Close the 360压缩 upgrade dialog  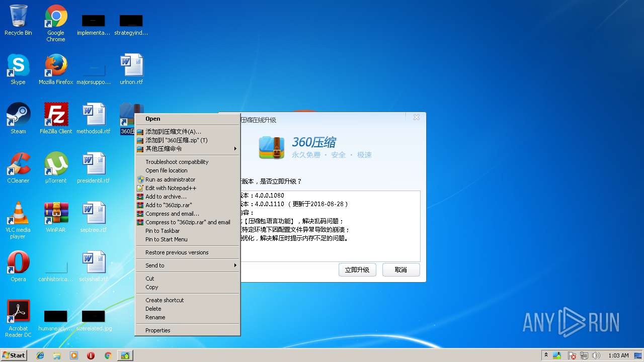pos(416,117)
